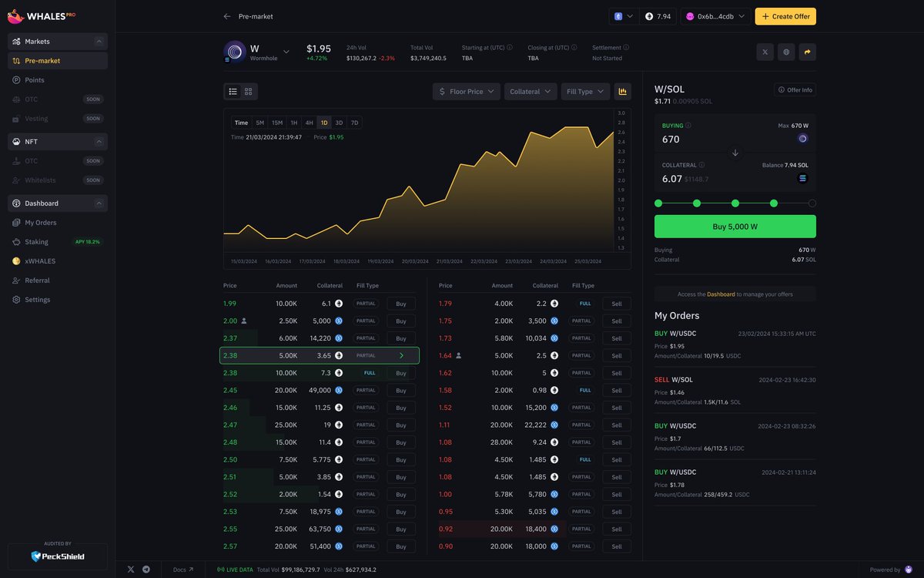The width and height of the screenshot is (924, 578).
Task: Click the highlighted 2.38 offer row arrow
Action: [x=401, y=356]
